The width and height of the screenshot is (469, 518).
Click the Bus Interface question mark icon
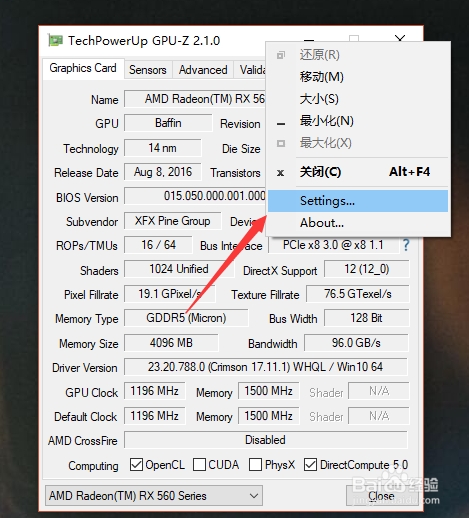406,245
